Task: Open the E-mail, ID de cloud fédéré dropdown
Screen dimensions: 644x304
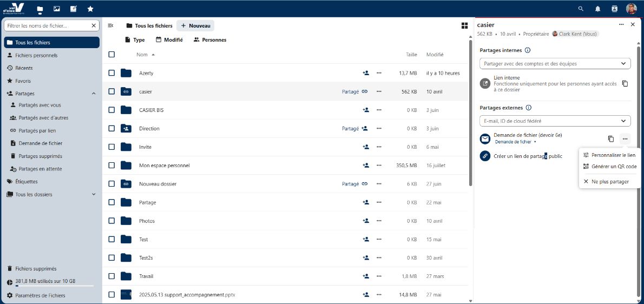Action: pyautogui.click(x=555, y=121)
